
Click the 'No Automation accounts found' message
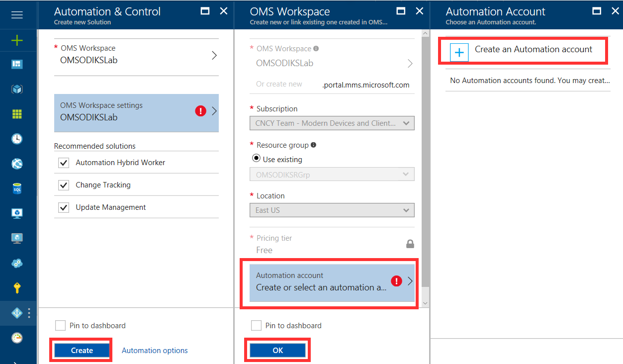[x=530, y=80]
